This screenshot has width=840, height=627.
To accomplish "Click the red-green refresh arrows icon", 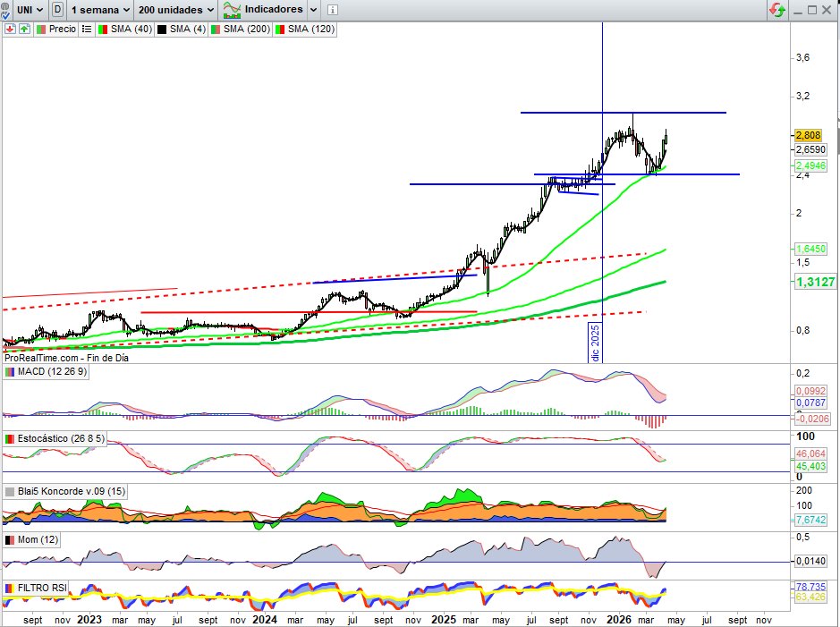I will click(x=776, y=10).
